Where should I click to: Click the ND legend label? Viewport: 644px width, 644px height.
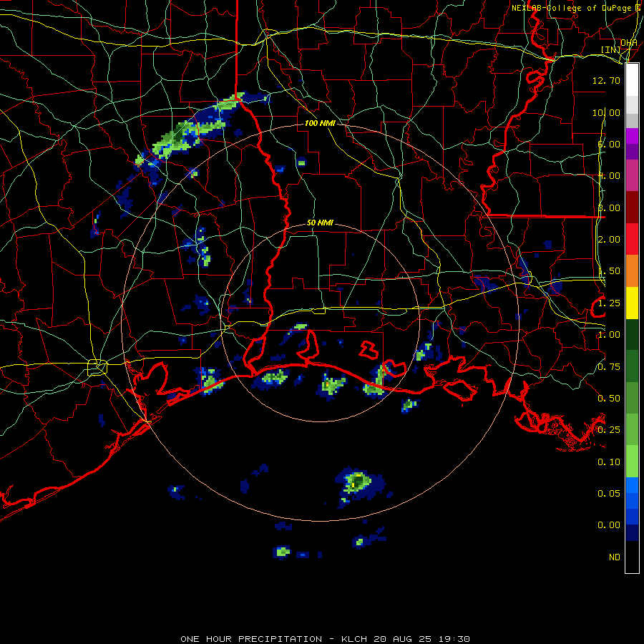coord(615,557)
